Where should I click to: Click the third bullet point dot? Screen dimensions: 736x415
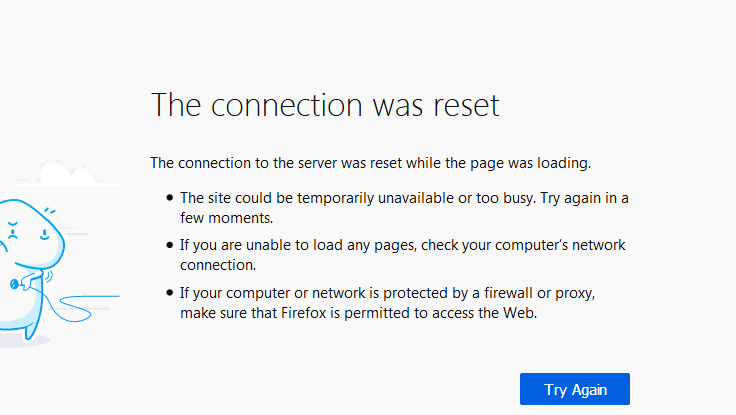[170, 294]
